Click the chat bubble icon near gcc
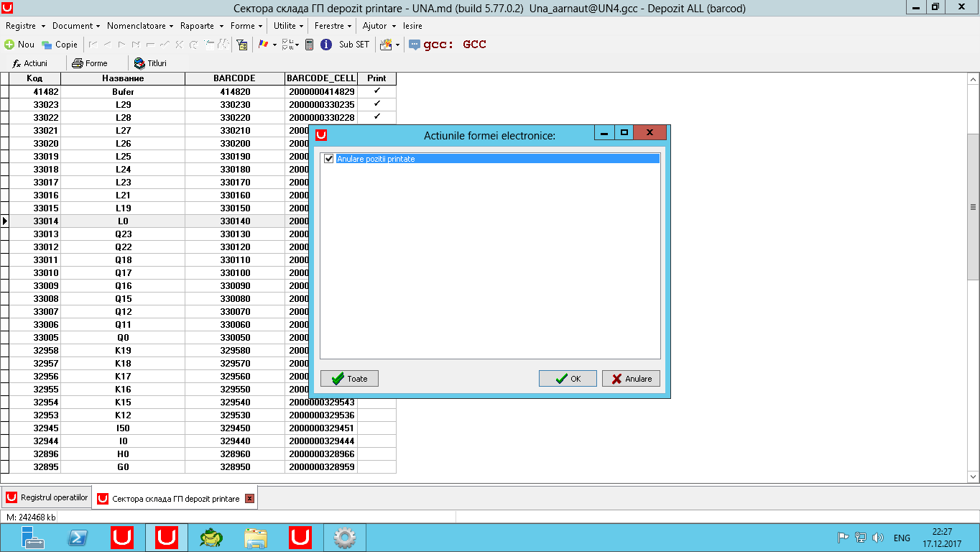The image size is (980, 552). click(415, 45)
